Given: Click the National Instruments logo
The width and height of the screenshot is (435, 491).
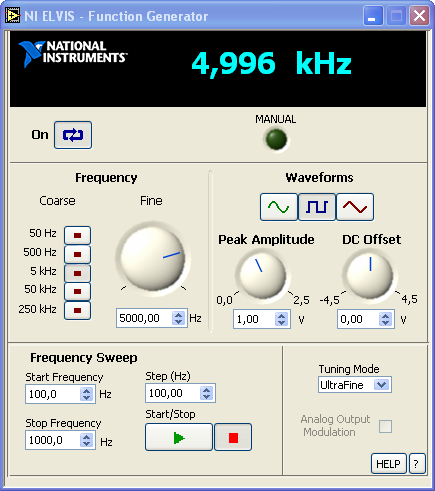Looking at the screenshot, I should coord(73,53).
